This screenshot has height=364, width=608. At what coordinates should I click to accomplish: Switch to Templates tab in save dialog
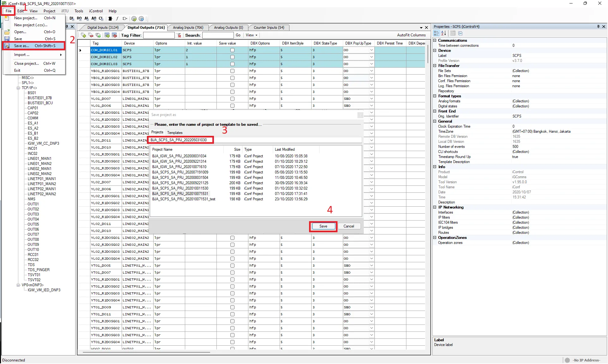tap(175, 133)
